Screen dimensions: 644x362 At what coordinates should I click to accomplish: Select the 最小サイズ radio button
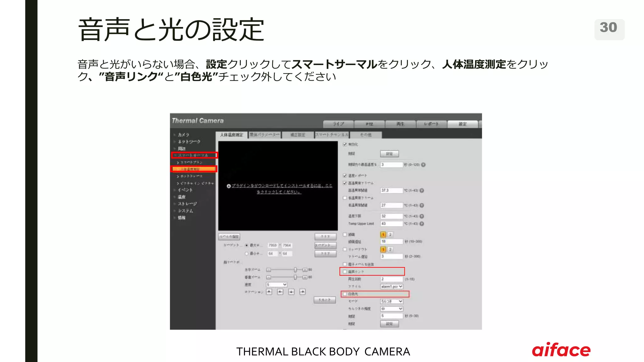247,253
